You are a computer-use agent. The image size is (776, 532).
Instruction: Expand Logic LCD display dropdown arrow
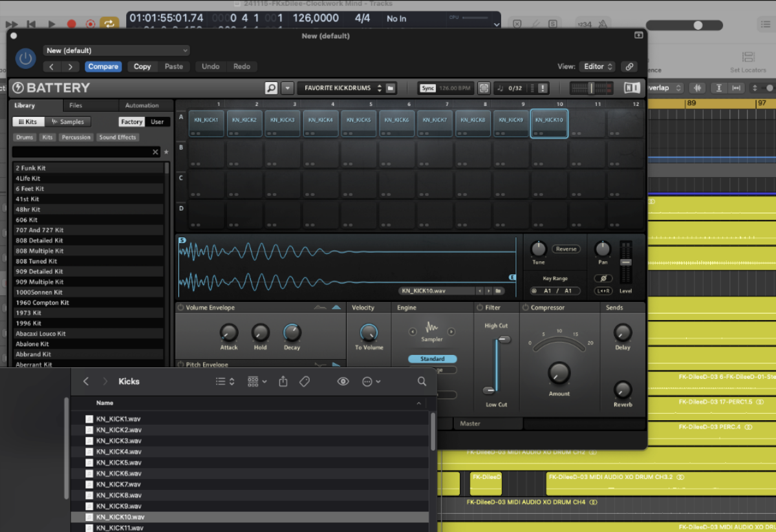(x=497, y=25)
